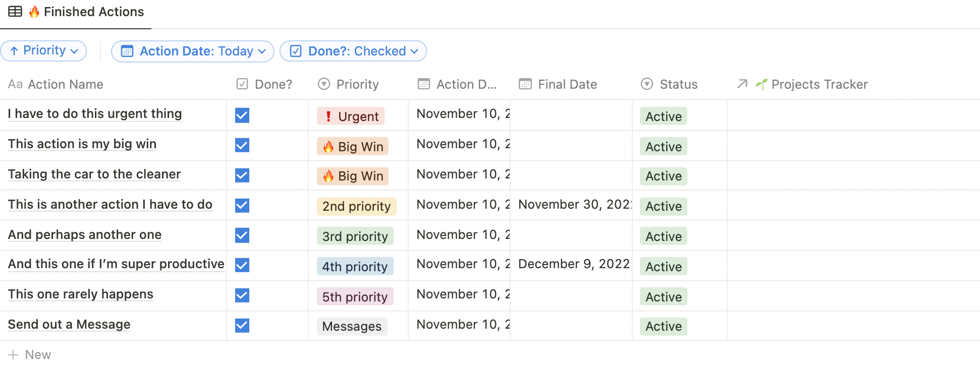
Task: Open 'This action is my big win' page
Action: 82,144
